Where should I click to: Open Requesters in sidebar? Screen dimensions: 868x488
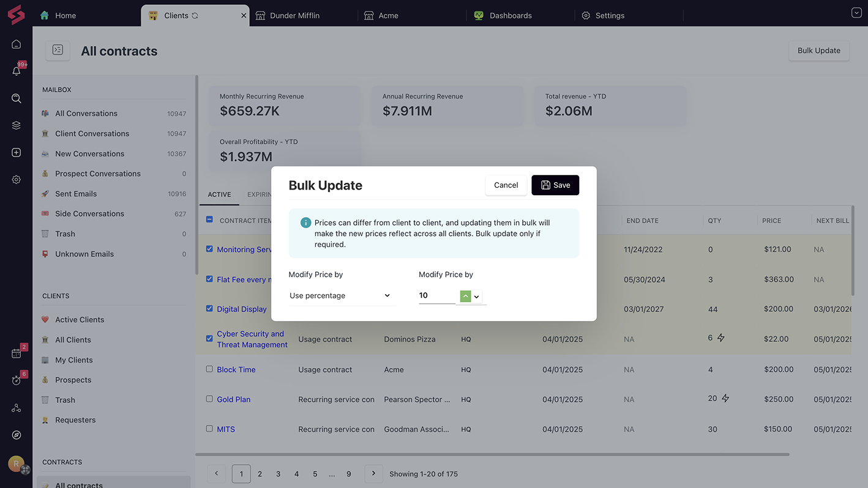(x=75, y=420)
